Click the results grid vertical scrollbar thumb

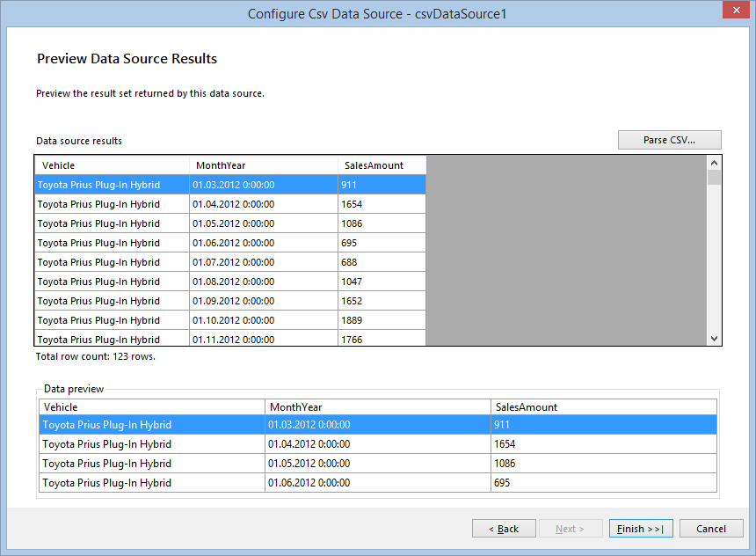(714, 177)
